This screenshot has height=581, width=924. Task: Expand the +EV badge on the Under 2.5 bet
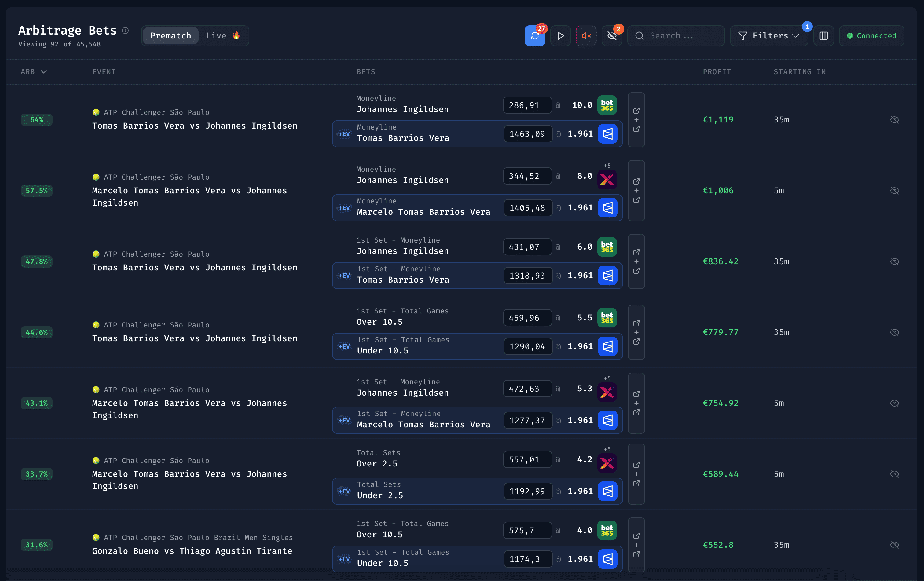[344, 491]
